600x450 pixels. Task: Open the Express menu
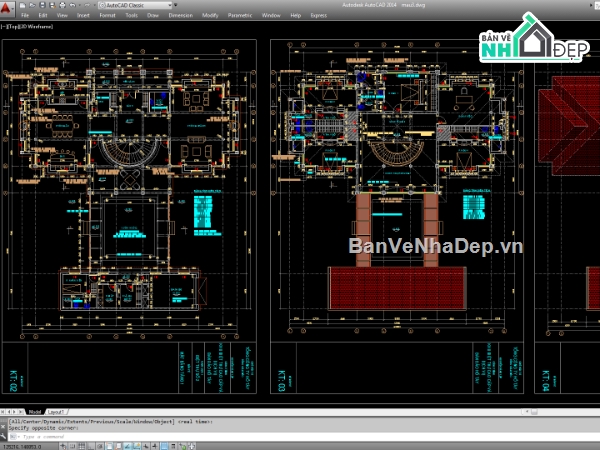[319, 15]
